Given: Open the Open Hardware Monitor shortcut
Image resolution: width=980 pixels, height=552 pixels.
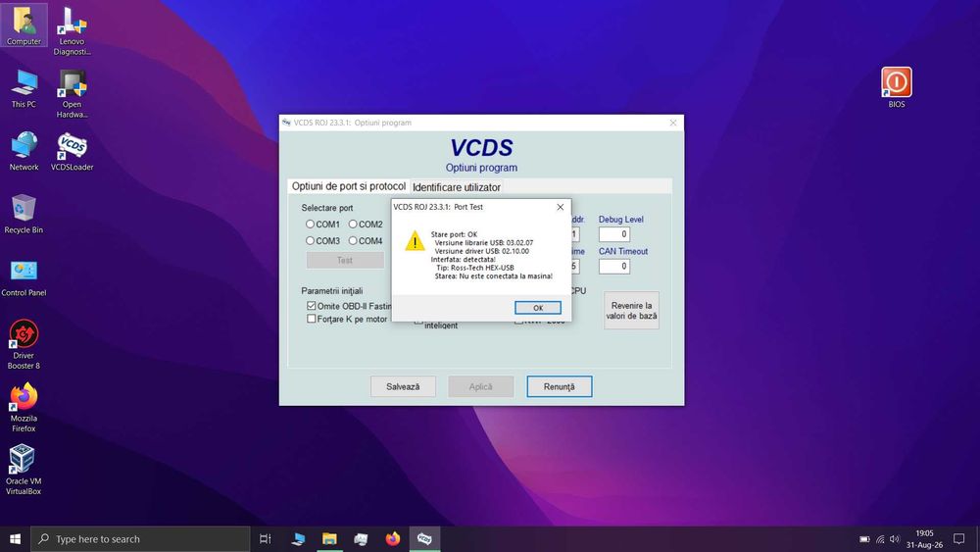Looking at the screenshot, I should click(x=72, y=94).
